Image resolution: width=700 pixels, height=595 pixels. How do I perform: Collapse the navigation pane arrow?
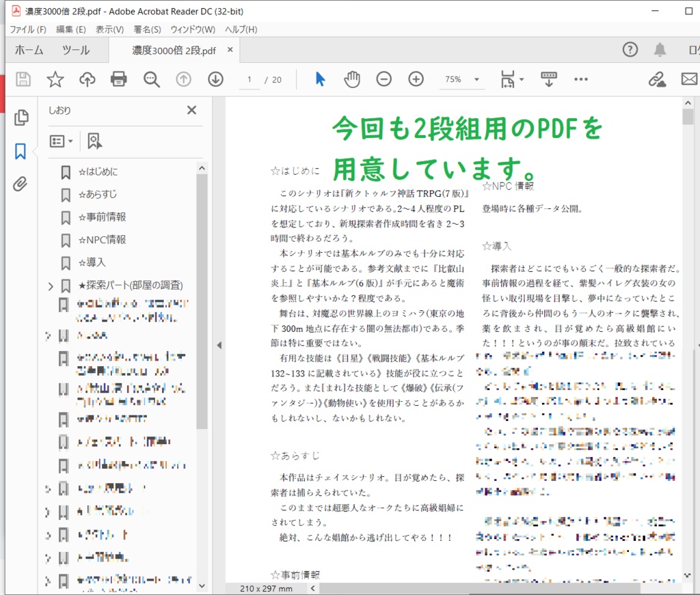219,345
